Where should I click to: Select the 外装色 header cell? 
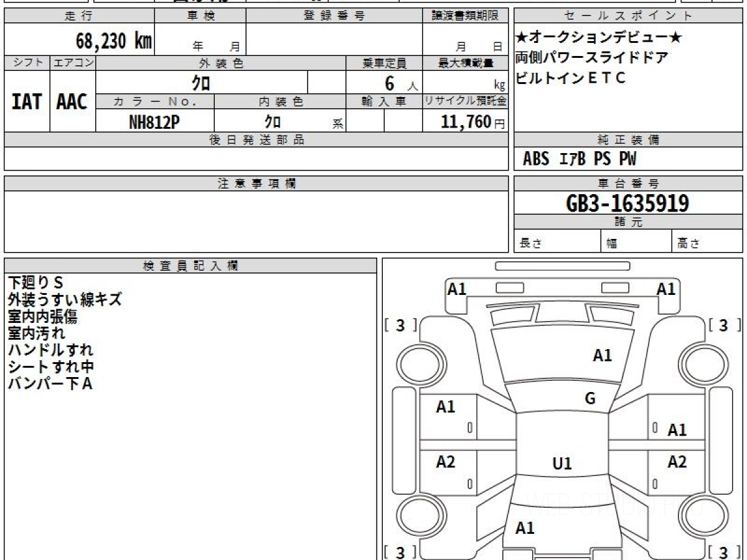point(221,63)
